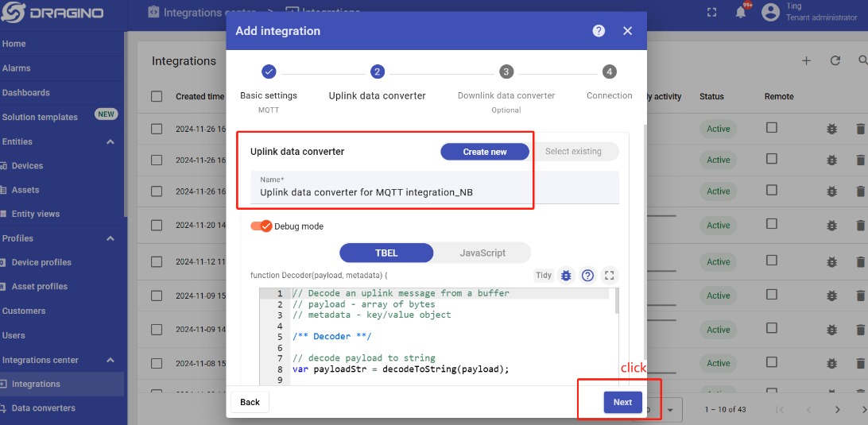Screen dimensions: 868x425
Task: Click line 8 in code editor
Action: click(x=401, y=369)
